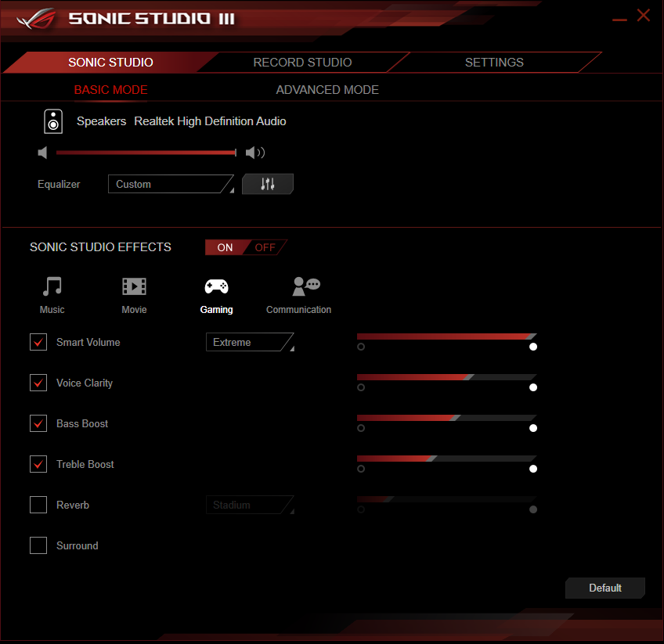Click the Reverb level slider
The image size is (664, 644).
(x=447, y=499)
